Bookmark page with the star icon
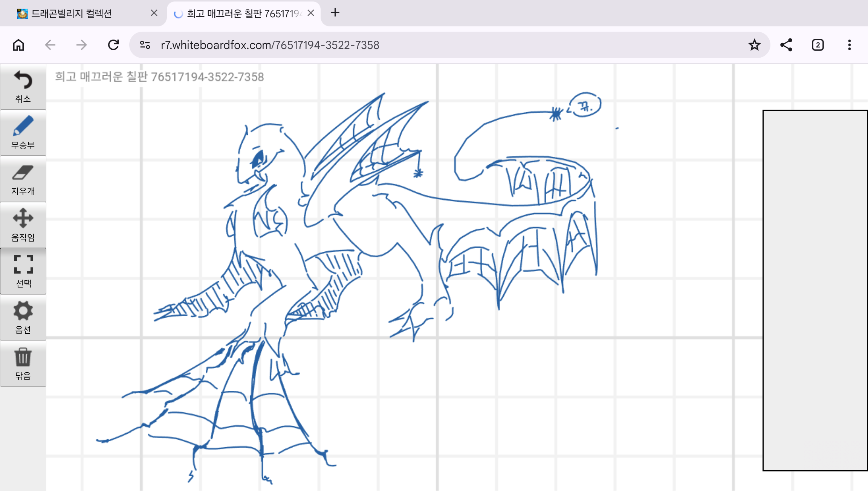Viewport: 868px width, 491px height. coord(754,45)
